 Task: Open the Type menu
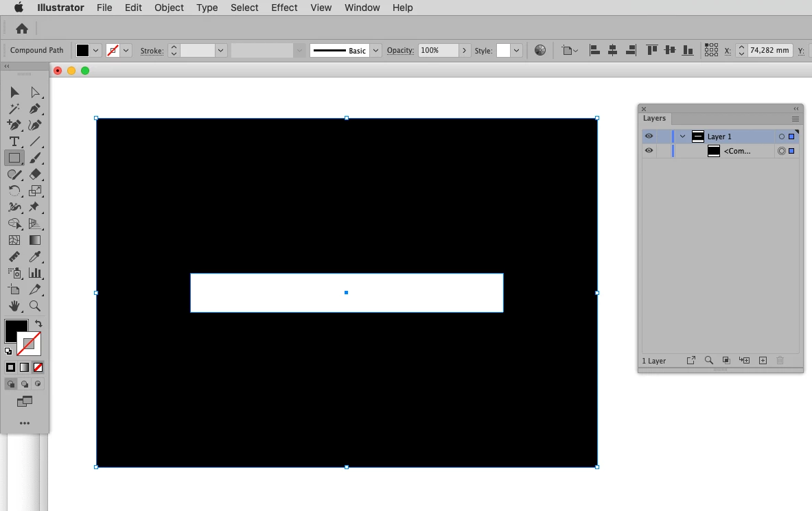tap(207, 8)
